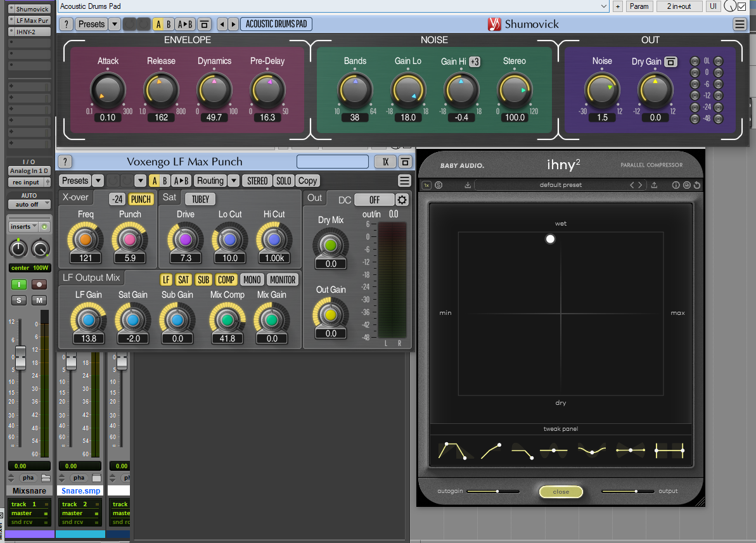Enable record on Mixsnare track
756x543 pixels.
pyautogui.click(x=39, y=284)
